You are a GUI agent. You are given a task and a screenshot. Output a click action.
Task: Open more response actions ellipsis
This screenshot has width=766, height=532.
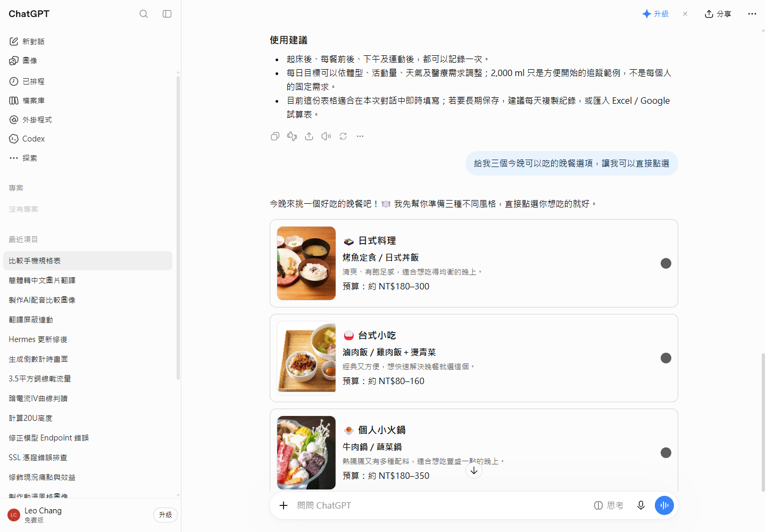pyautogui.click(x=360, y=136)
